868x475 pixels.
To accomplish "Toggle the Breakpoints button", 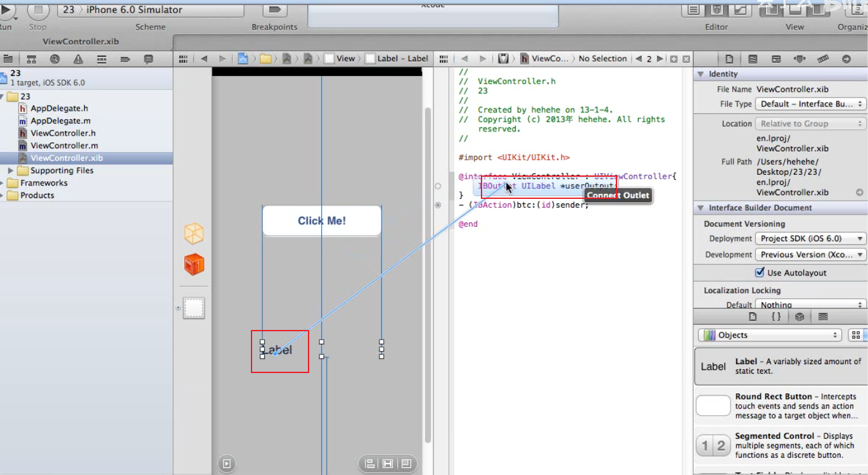I will (274, 10).
